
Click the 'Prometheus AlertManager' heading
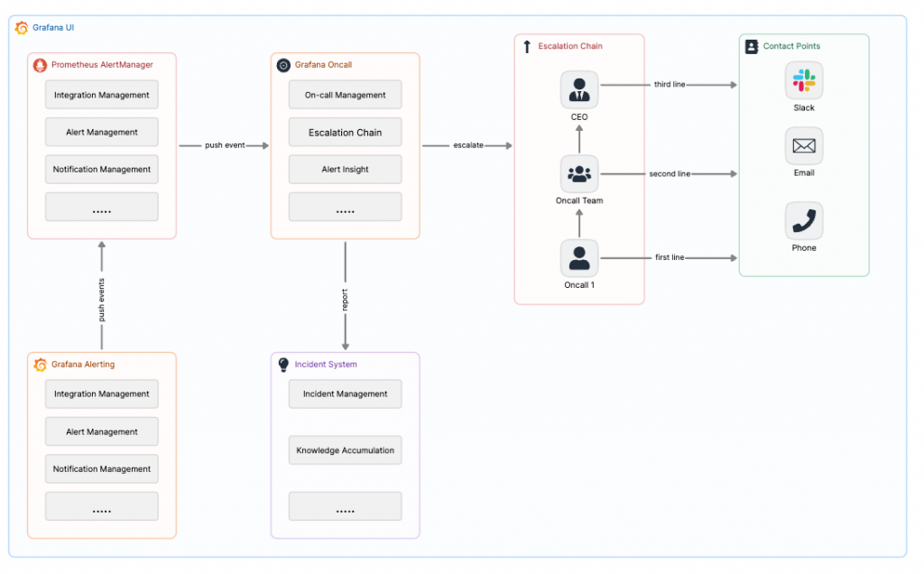[102, 65]
